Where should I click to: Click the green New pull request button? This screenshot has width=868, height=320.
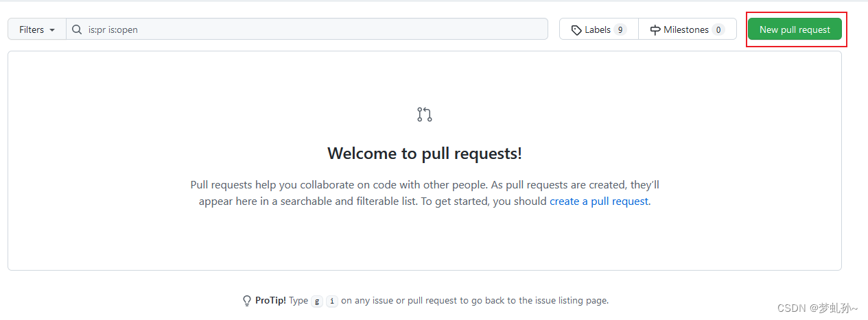(x=795, y=29)
